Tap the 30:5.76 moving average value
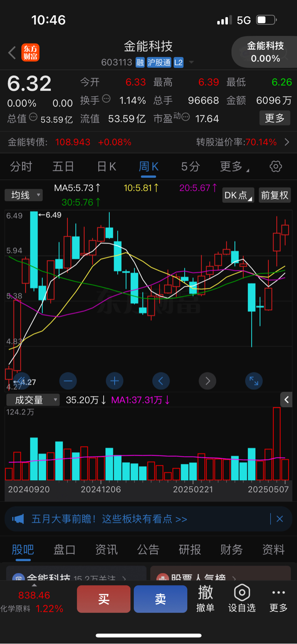The width and height of the screenshot is (297, 644). click(x=81, y=202)
